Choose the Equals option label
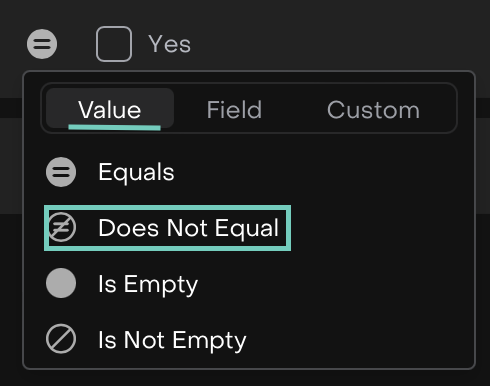The width and height of the screenshot is (490, 386). (136, 172)
